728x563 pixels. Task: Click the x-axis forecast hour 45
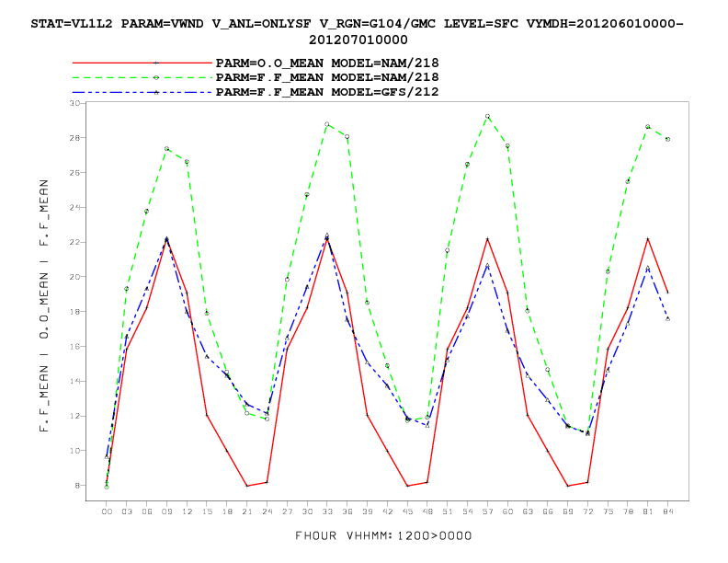[x=407, y=511]
